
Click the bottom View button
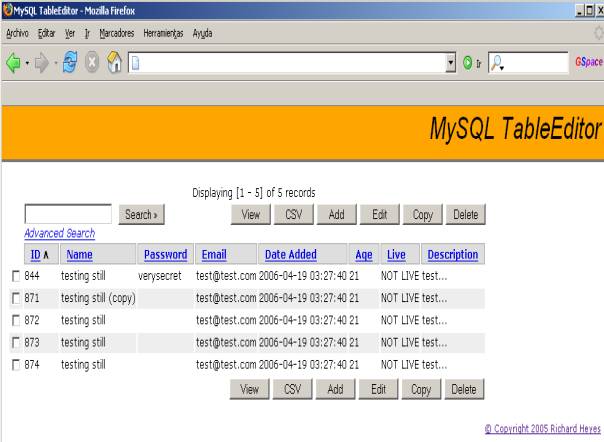(x=250, y=389)
